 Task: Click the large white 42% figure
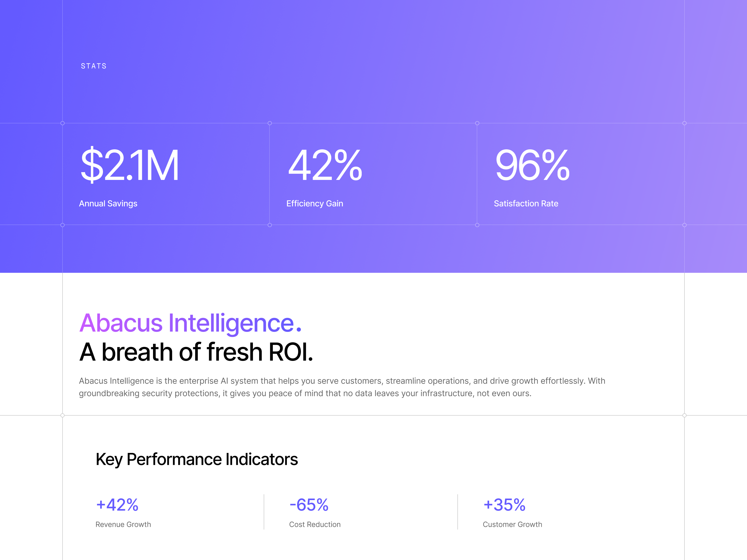[x=325, y=165]
